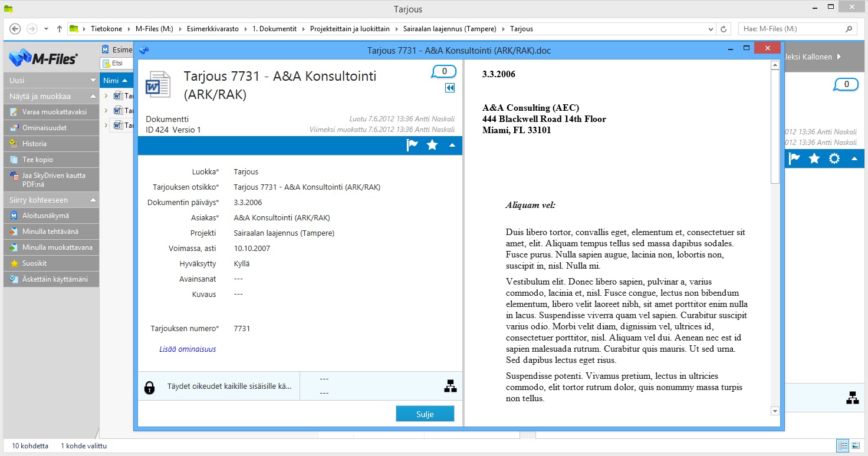Click the Voimassa, asti value 10.10.2007
This screenshot has height=456, width=868.
click(252, 249)
